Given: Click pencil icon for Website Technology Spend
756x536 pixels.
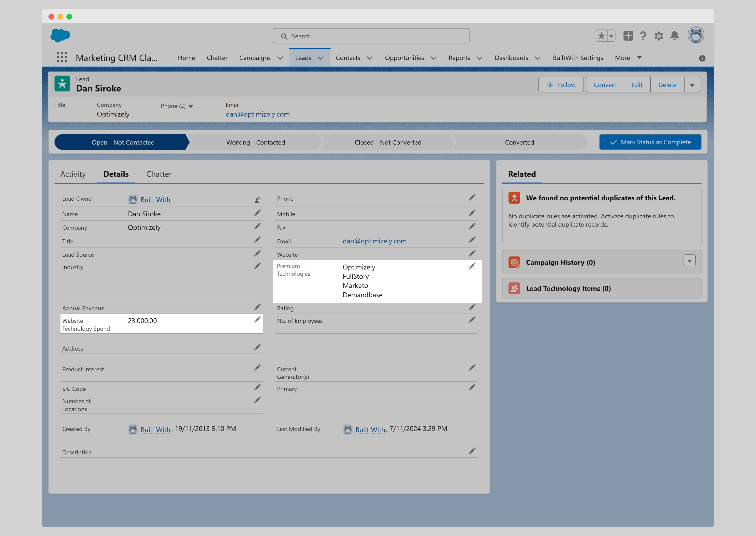Looking at the screenshot, I should click(x=257, y=319).
